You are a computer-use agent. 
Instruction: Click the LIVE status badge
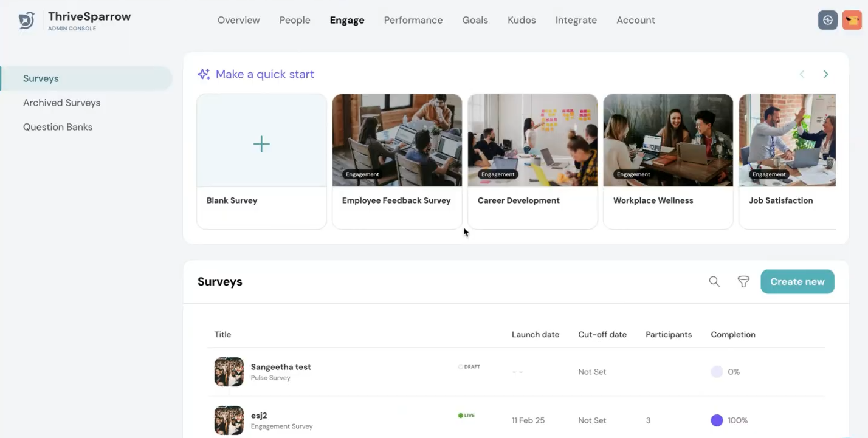click(467, 416)
